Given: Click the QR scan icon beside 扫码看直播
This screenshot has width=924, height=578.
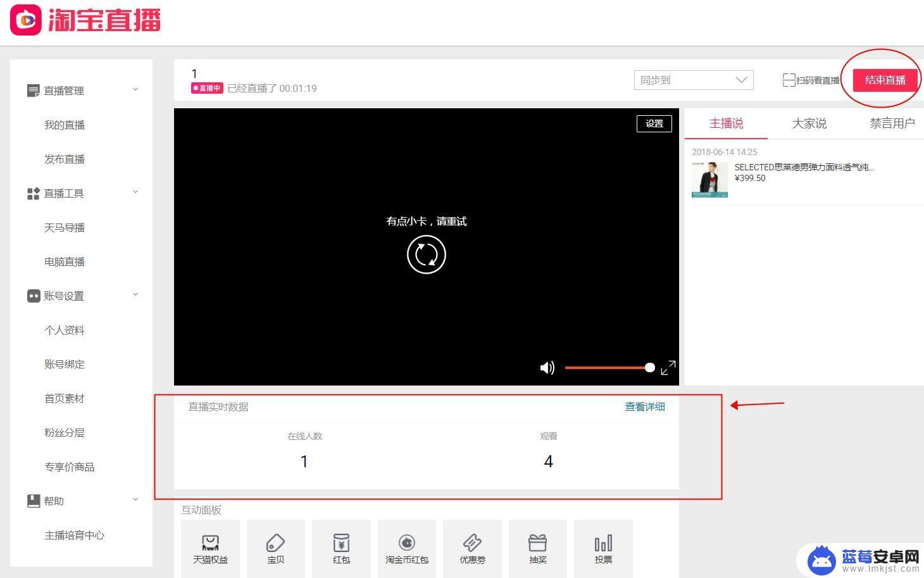Looking at the screenshot, I should (789, 80).
